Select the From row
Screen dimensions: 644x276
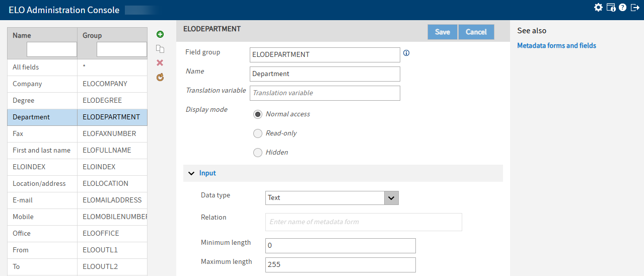click(77, 250)
